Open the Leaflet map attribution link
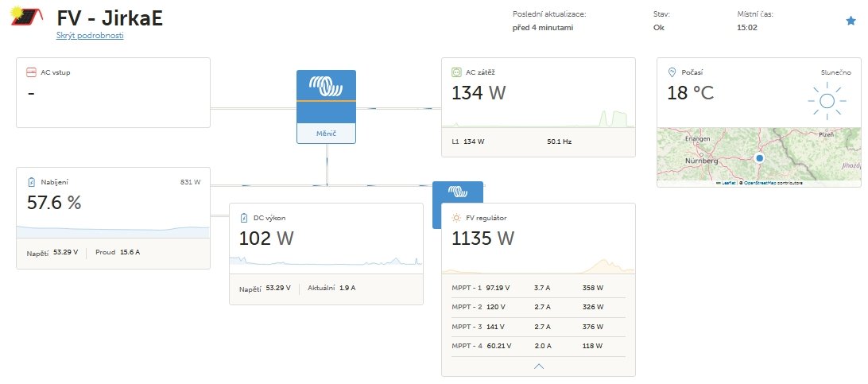 (727, 184)
